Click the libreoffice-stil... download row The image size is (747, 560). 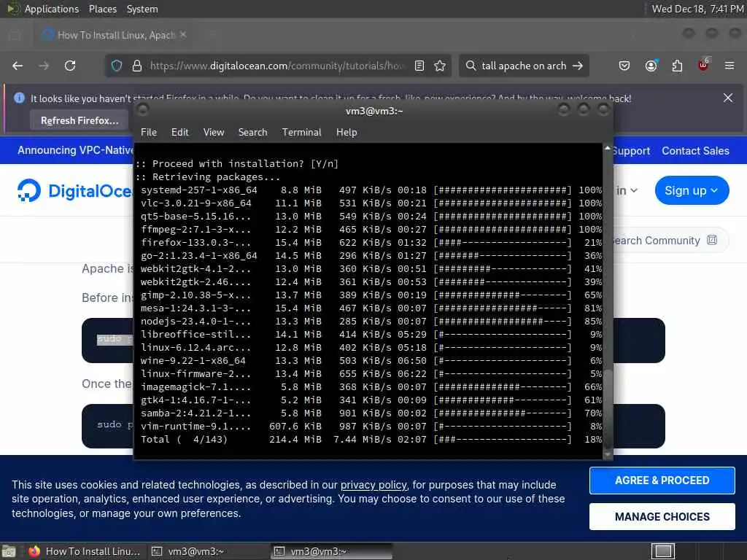(x=371, y=334)
